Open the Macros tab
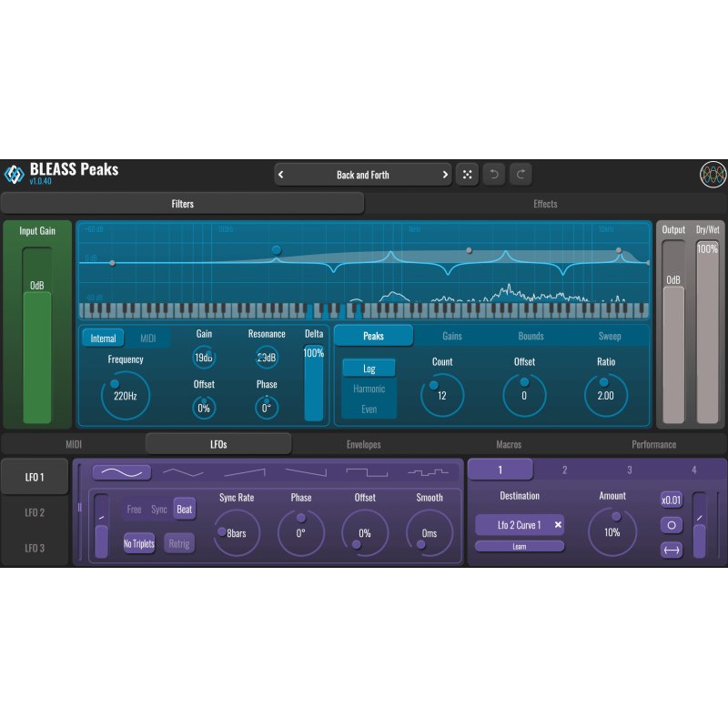This screenshot has width=728, height=728. point(509,444)
